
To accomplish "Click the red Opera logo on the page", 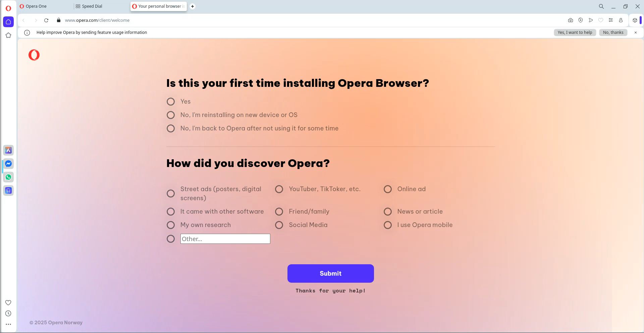I will (x=34, y=55).
